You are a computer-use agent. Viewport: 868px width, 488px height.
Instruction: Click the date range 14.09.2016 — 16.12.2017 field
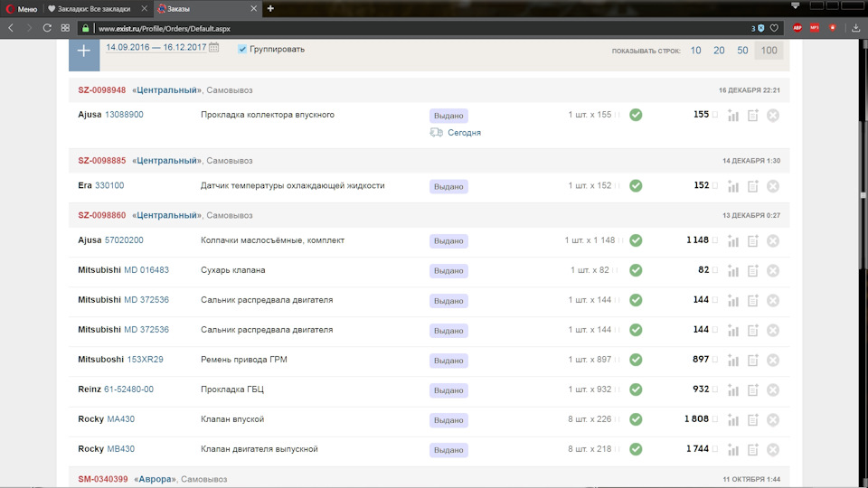point(156,47)
